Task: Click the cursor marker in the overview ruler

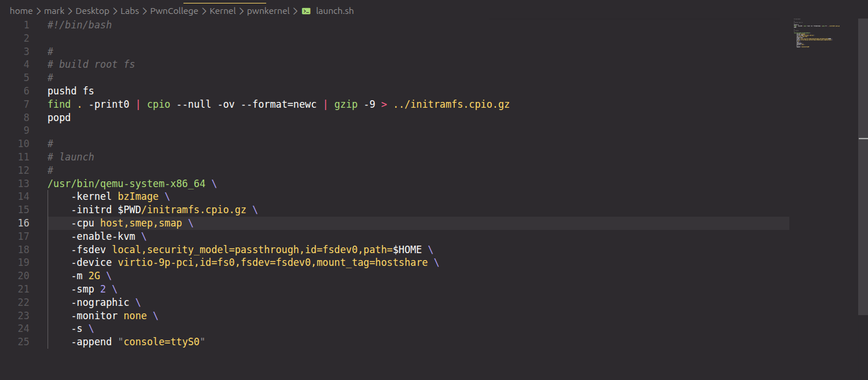Action: click(x=863, y=139)
